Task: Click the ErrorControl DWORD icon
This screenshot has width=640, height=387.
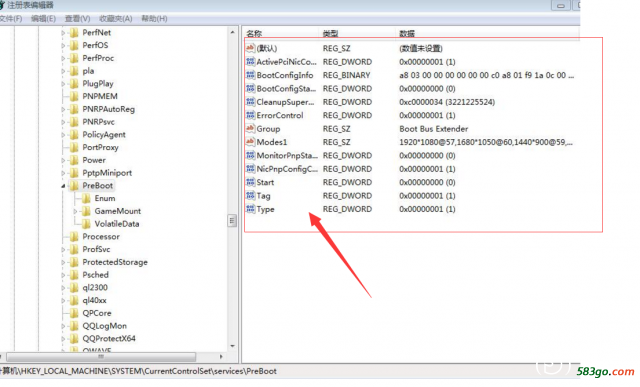Action: (x=250, y=115)
